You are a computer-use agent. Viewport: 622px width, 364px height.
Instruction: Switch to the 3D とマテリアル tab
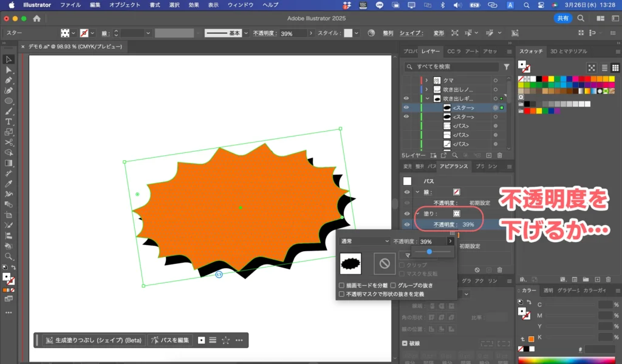(x=569, y=52)
